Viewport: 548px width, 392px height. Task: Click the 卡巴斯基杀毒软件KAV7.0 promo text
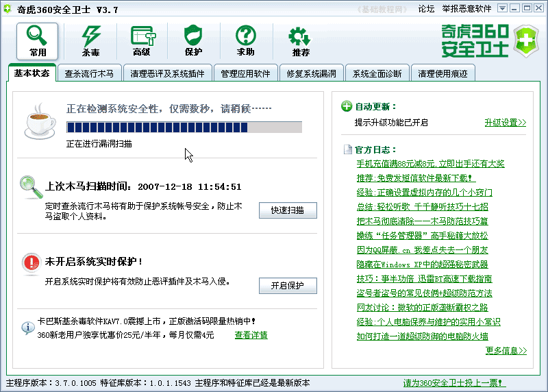point(147,321)
